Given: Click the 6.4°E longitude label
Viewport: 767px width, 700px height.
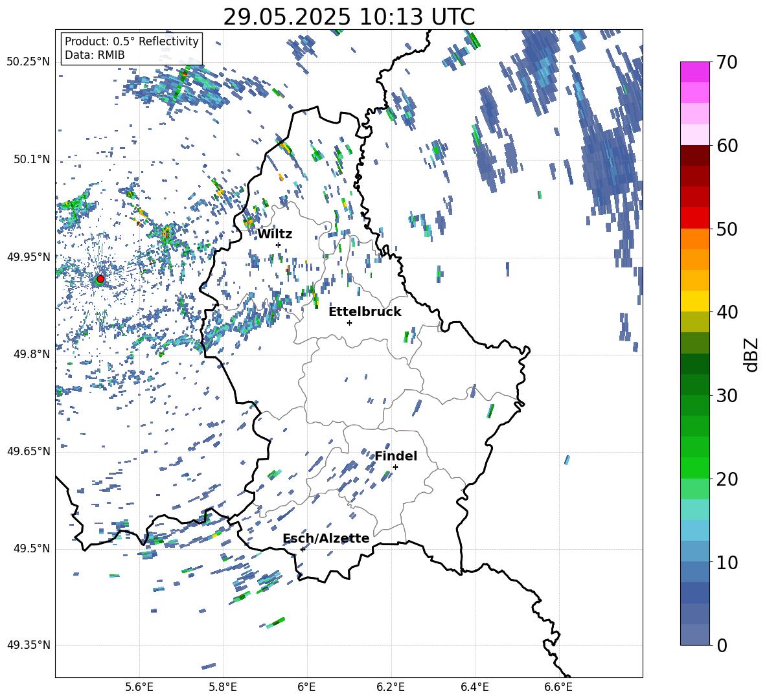Looking at the screenshot, I should coord(474,687).
